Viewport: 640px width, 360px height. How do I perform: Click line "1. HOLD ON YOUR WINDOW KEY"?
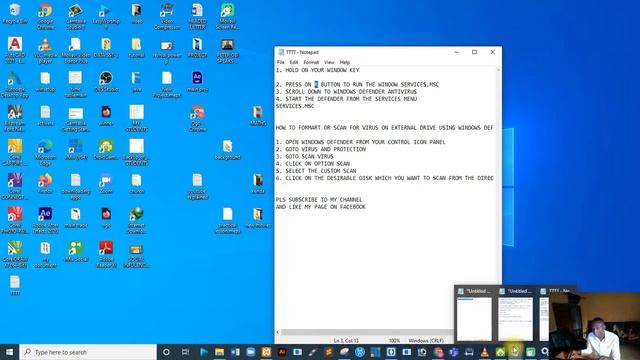(x=318, y=70)
